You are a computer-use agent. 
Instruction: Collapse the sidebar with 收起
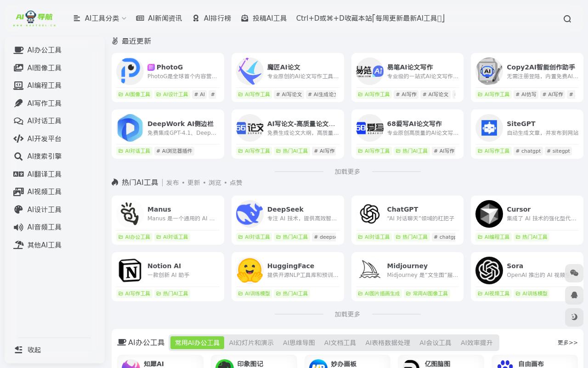(x=28, y=350)
